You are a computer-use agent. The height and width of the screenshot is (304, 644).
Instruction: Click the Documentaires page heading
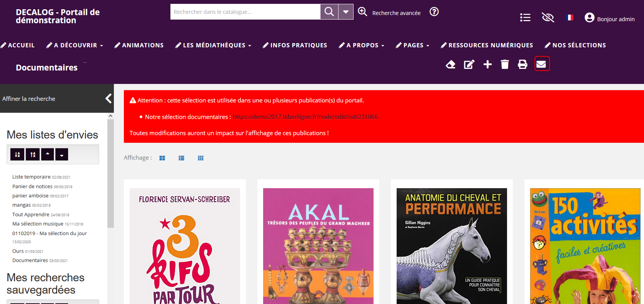tap(47, 68)
